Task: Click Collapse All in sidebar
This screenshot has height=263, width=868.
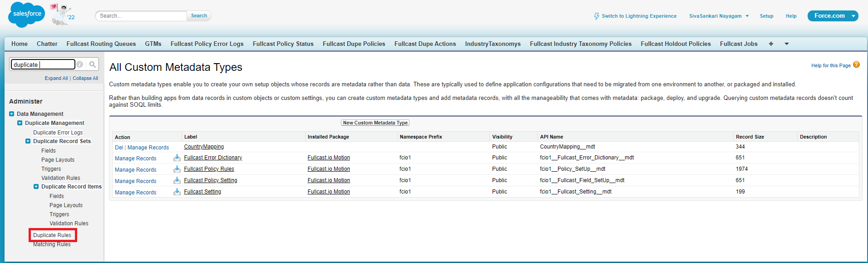Action: [85, 78]
